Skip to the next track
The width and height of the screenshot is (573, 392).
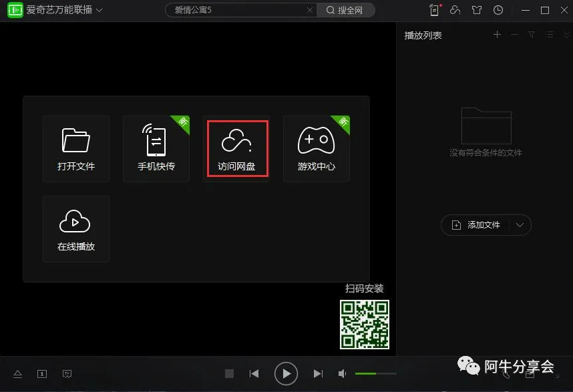[318, 373]
